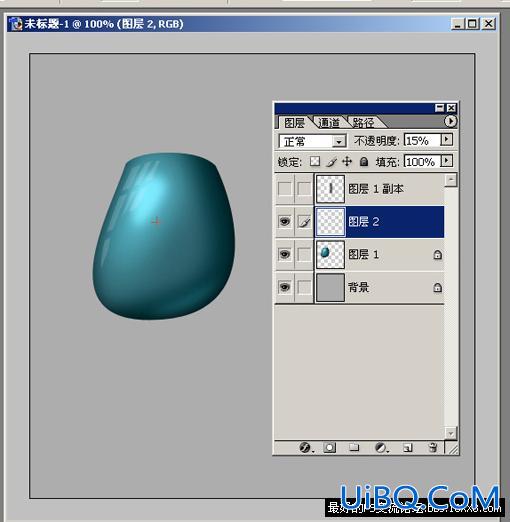Close the Layers palette
The width and height of the screenshot is (510, 522).
pos(451,108)
